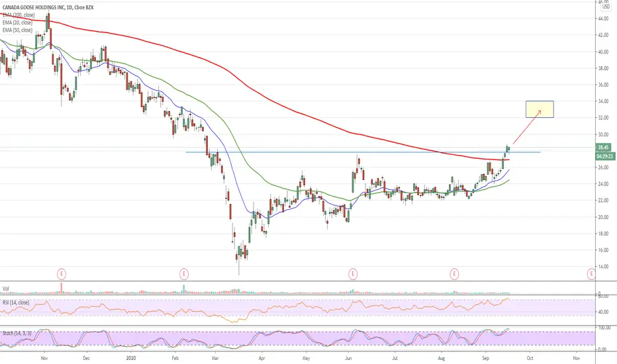Viewport: 617px width, 364px height.
Task: Click the earnings E marker below mid-November 2019
Action: coord(61,274)
